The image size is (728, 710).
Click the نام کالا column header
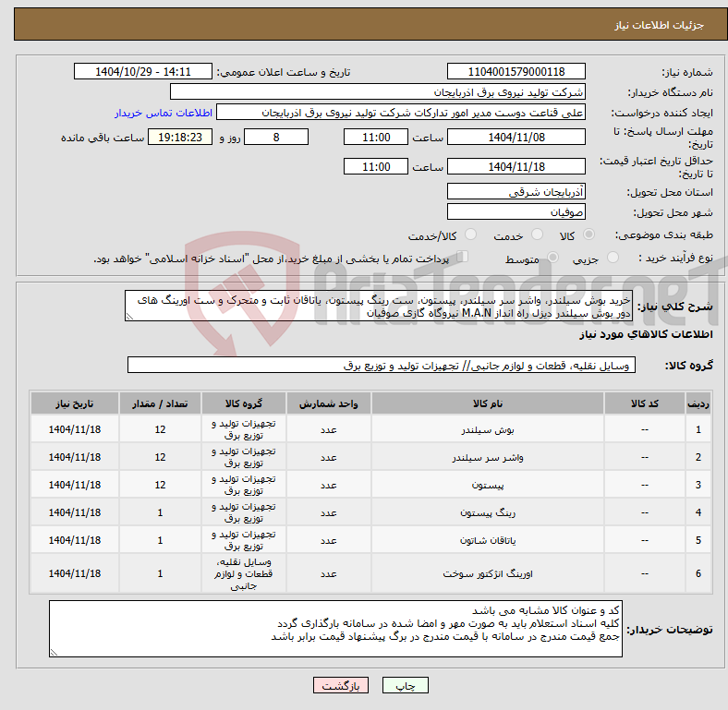point(488,403)
